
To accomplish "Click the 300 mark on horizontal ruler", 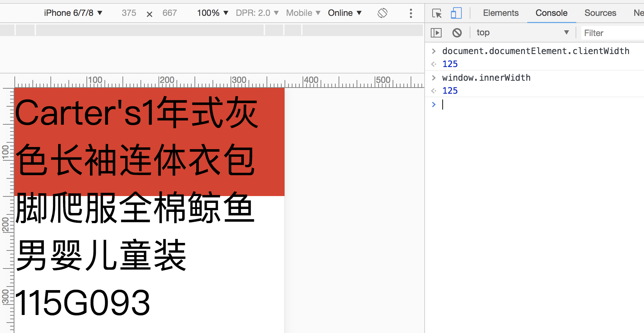I will 239,80.
